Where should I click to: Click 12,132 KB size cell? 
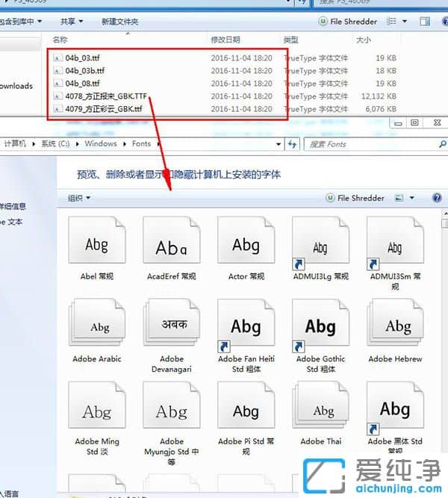click(x=379, y=96)
